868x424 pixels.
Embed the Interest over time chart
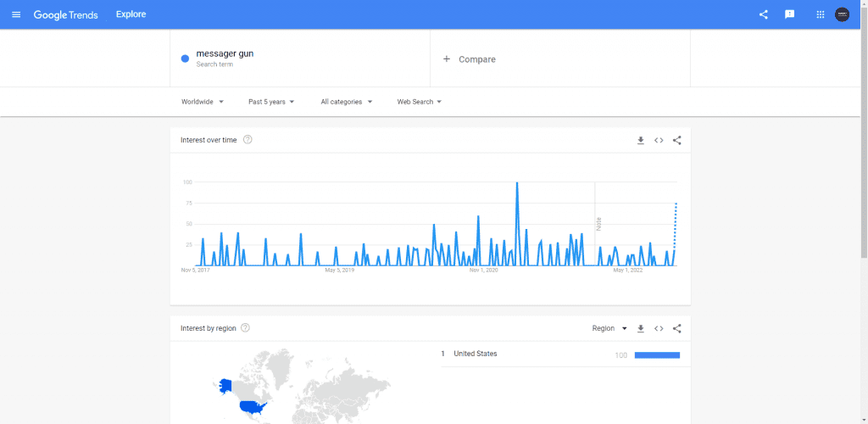coord(659,140)
